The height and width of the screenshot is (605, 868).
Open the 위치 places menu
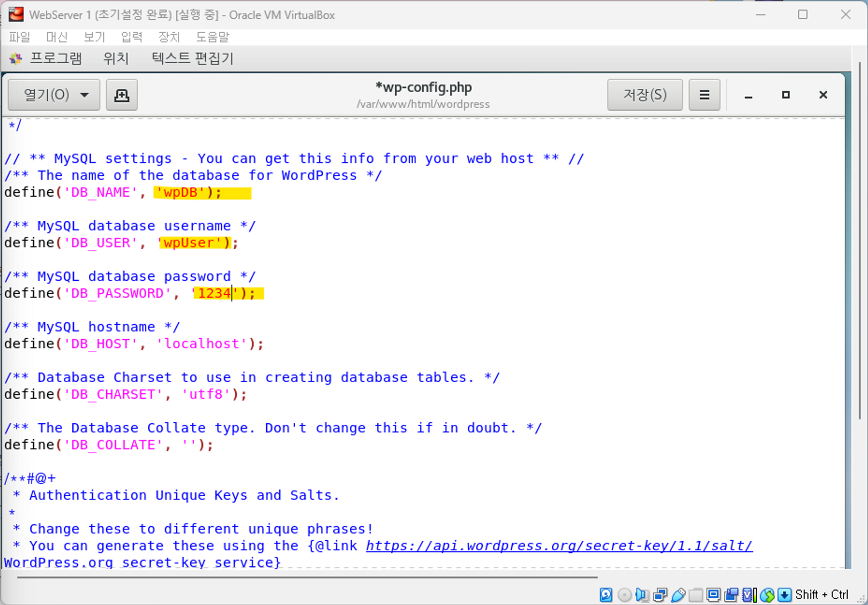116,58
